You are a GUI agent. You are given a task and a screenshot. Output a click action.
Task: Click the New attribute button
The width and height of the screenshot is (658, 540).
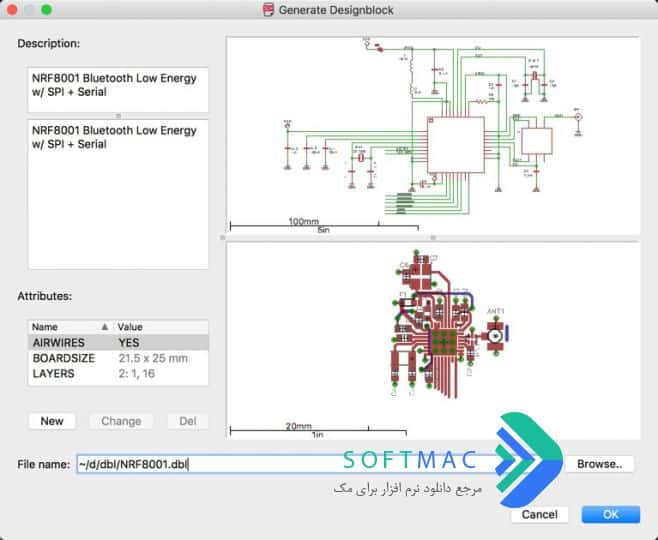point(52,421)
